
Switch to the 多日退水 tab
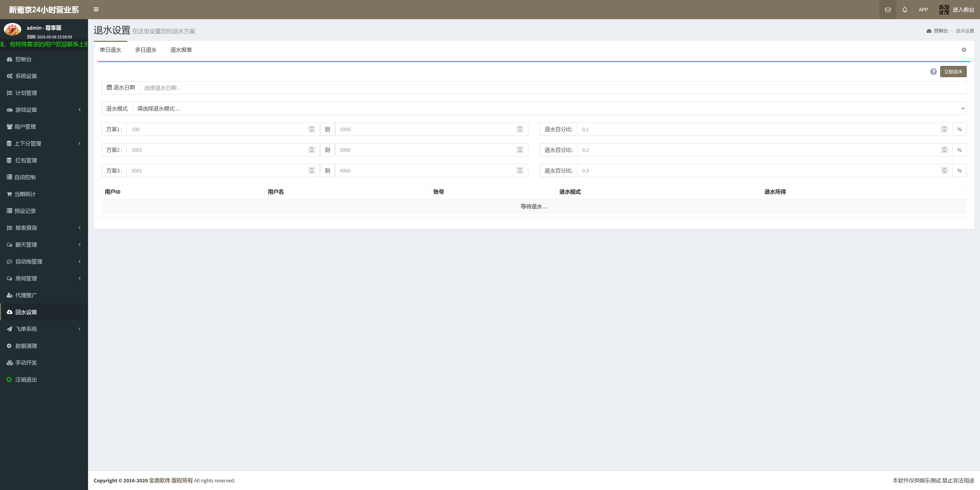pos(146,50)
